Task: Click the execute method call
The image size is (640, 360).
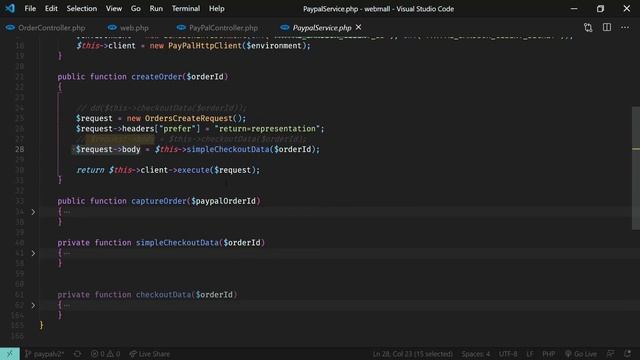Action: 193,170
